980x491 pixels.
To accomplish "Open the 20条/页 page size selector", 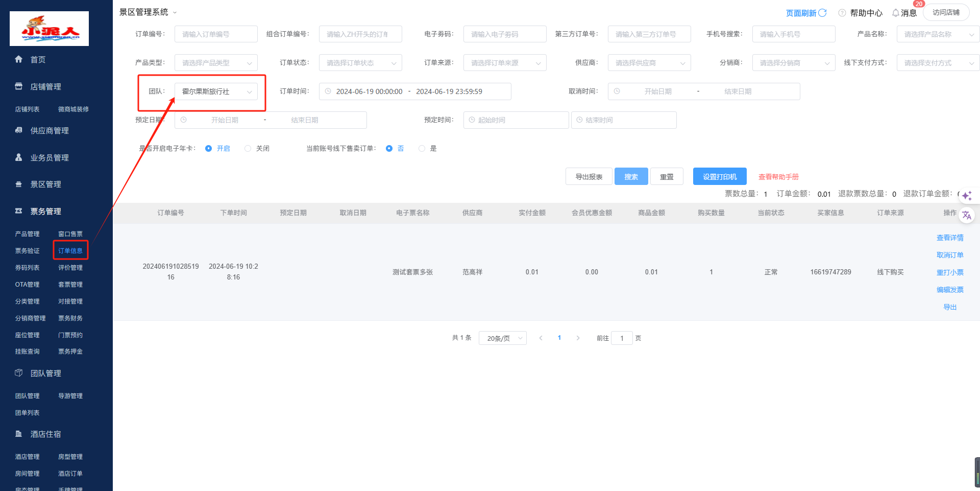I will coord(502,338).
